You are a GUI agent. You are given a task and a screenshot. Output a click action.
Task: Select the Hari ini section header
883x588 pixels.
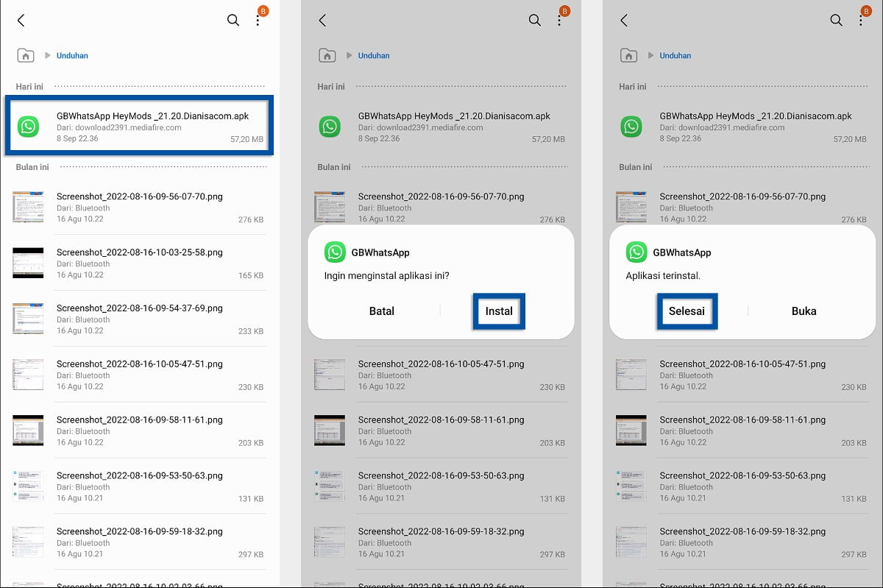click(x=29, y=86)
